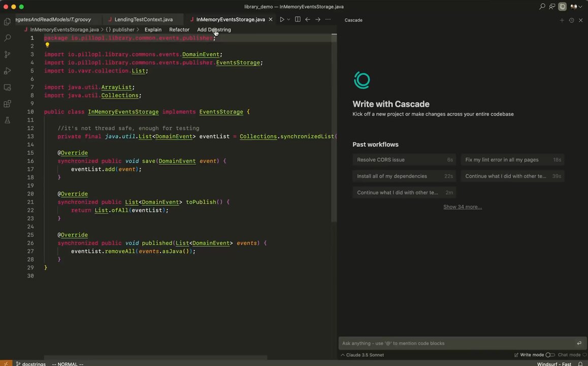Click the DomainEvent import link on line 3
Image resolution: width=588 pixels, height=366 pixels.
201,54
